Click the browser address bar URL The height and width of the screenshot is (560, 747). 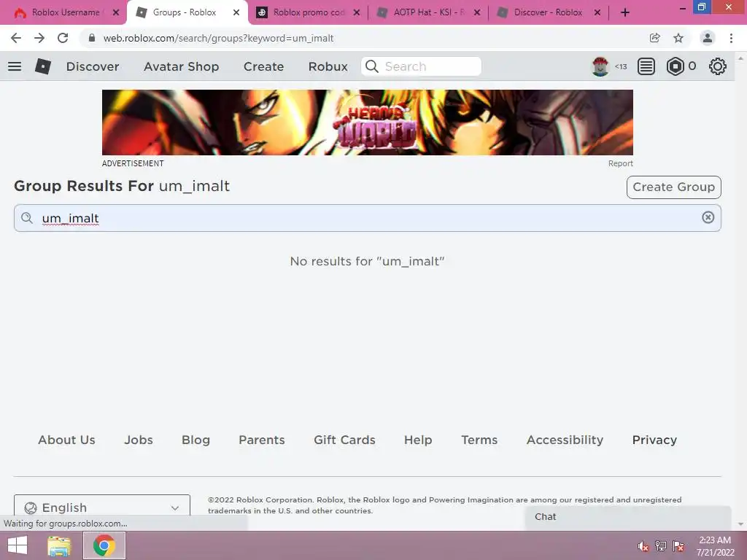(218, 38)
